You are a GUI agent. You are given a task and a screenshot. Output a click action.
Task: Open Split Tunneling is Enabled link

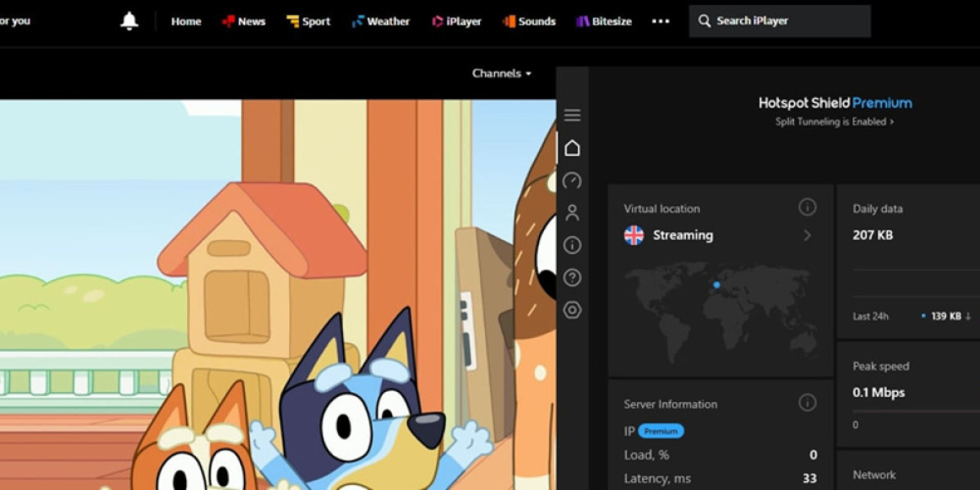832,121
